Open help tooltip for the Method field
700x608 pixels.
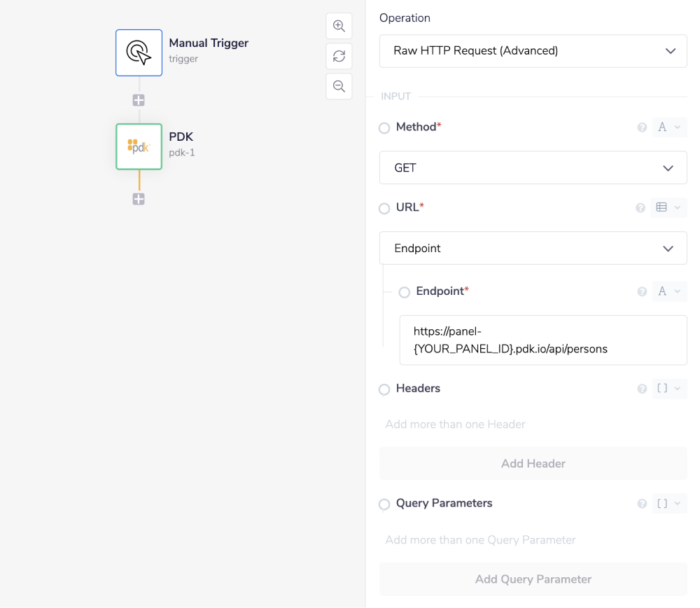click(641, 127)
